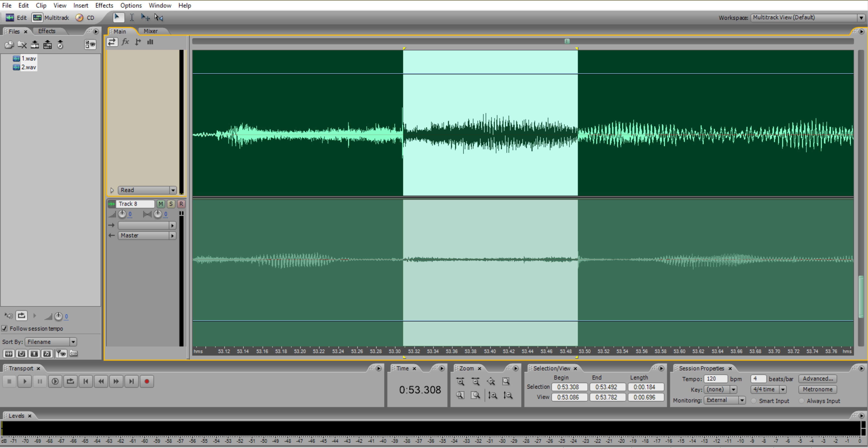Image resolution: width=868 pixels, height=448 pixels.
Task: Click the Import File icon in Files panel
Action: pos(9,44)
